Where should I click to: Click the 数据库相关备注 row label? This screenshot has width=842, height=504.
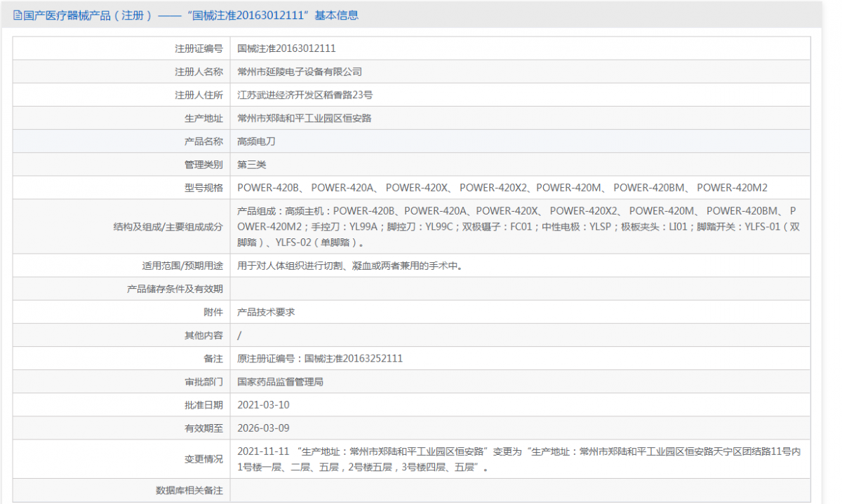click(189, 491)
